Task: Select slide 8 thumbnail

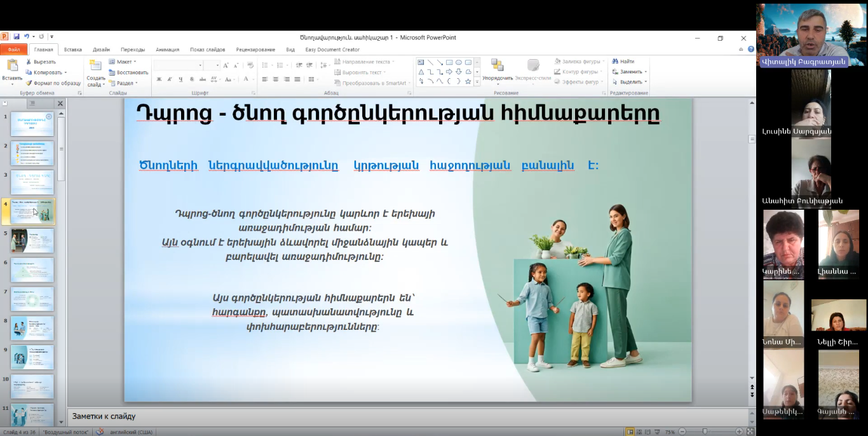Action: coord(32,328)
